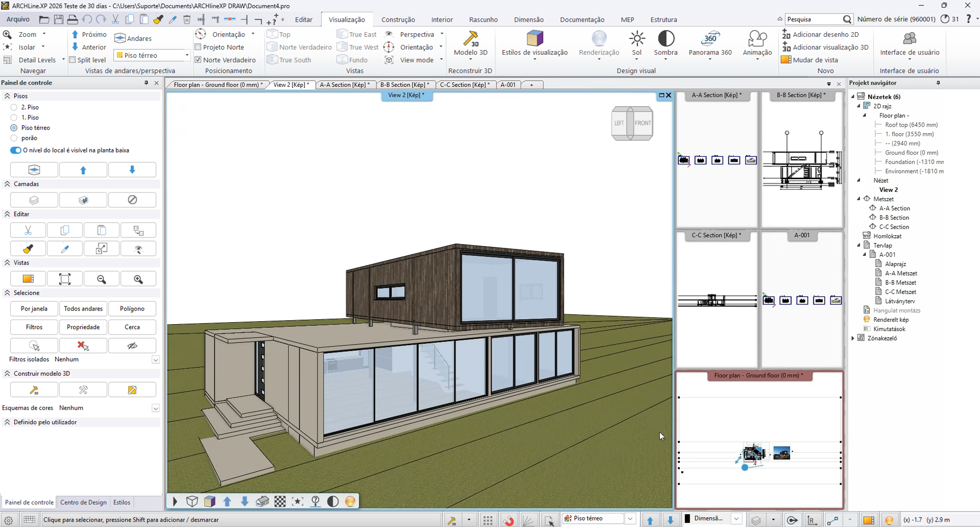Viewport: 980px width, 527px height.
Task: Click the open folder icon in quick toolbar
Action: [x=44, y=19]
